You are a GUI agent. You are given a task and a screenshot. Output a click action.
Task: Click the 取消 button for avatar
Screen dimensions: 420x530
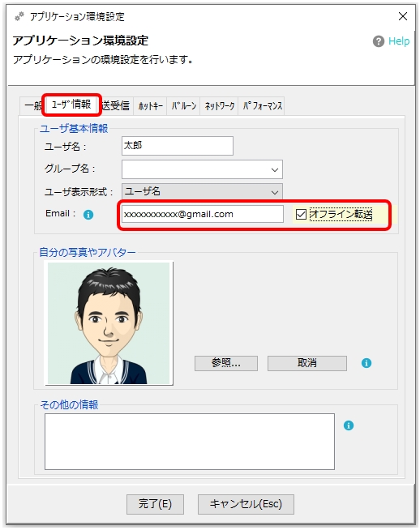pyautogui.click(x=307, y=363)
